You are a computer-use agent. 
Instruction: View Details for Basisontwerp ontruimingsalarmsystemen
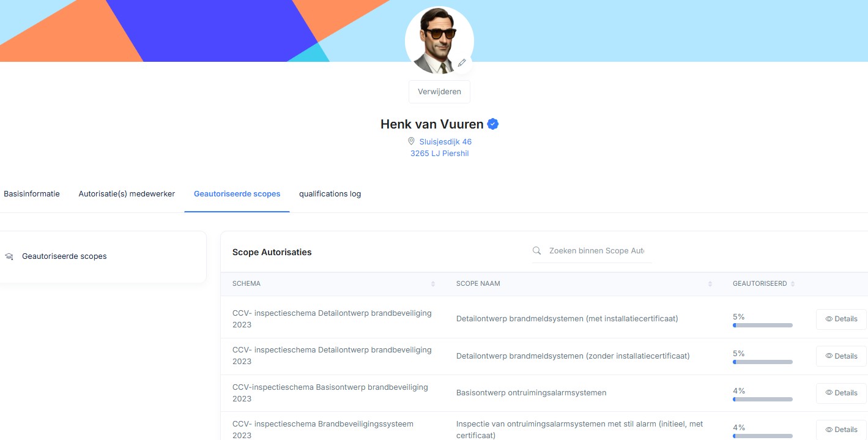(x=841, y=393)
